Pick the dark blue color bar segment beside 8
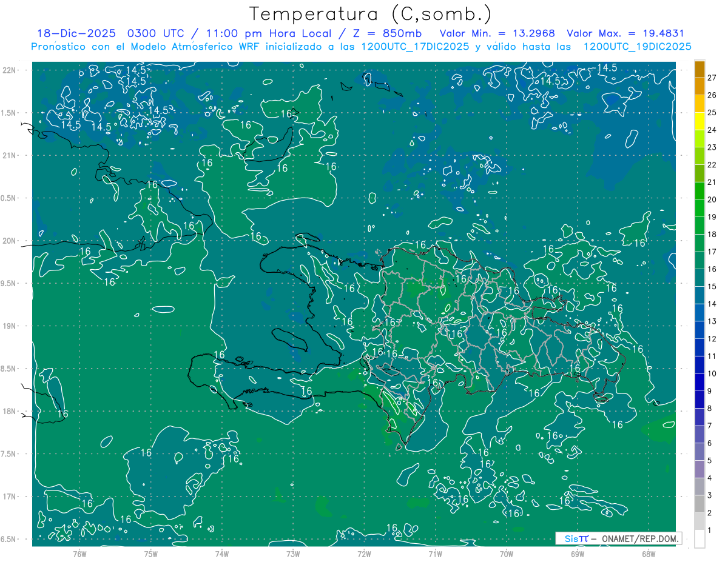728x562 pixels. [x=699, y=400]
